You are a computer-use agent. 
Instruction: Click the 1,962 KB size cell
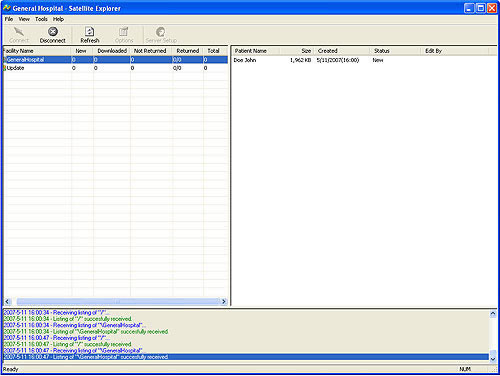coord(300,60)
